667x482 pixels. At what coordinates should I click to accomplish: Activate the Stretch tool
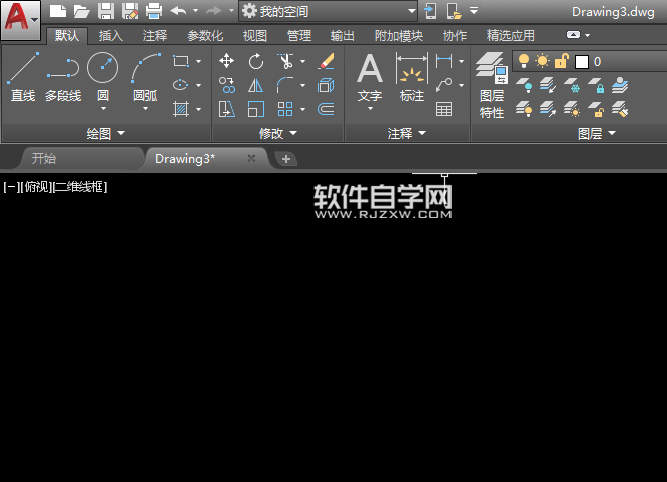pos(226,109)
